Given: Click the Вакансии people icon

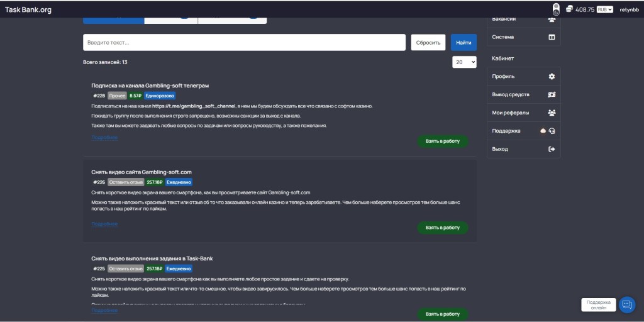Looking at the screenshot, I should pos(552,19).
